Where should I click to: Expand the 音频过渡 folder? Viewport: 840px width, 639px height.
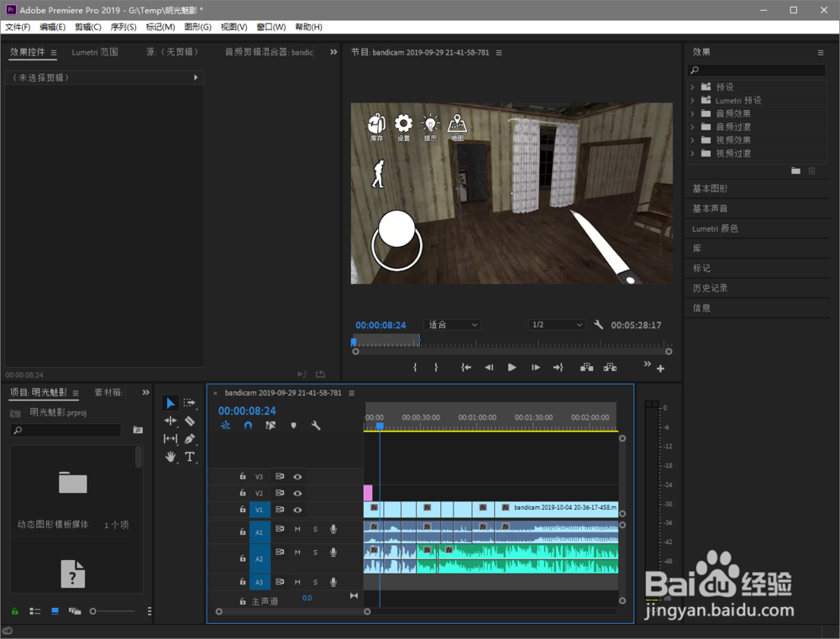click(692, 127)
